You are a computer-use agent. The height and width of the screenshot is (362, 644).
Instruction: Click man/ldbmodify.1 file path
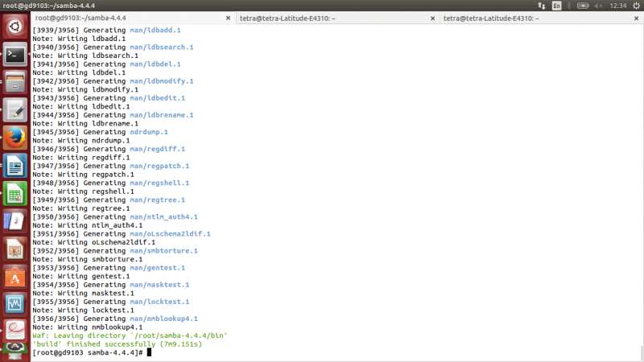(x=162, y=81)
